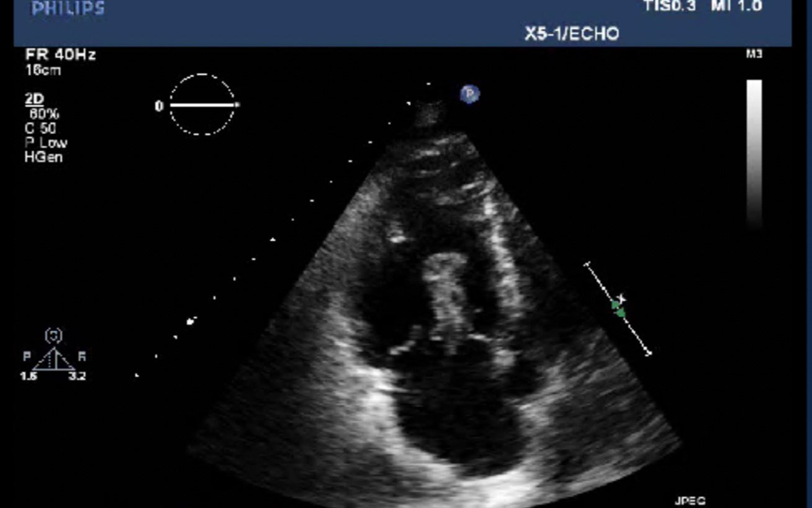Viewport: 812px width, 508px height.
Task: Click the PHILIPS logo in the header
Action: pos(68,9)
